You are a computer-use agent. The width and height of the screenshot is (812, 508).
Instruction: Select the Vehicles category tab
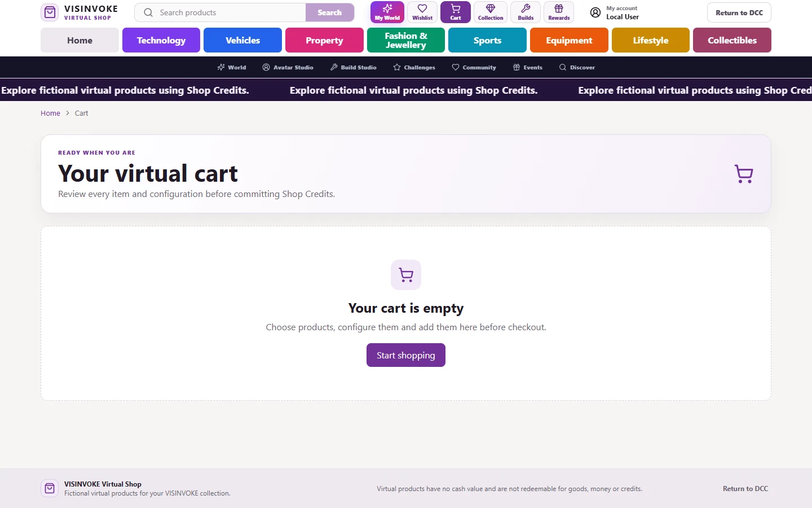(242, 40)
